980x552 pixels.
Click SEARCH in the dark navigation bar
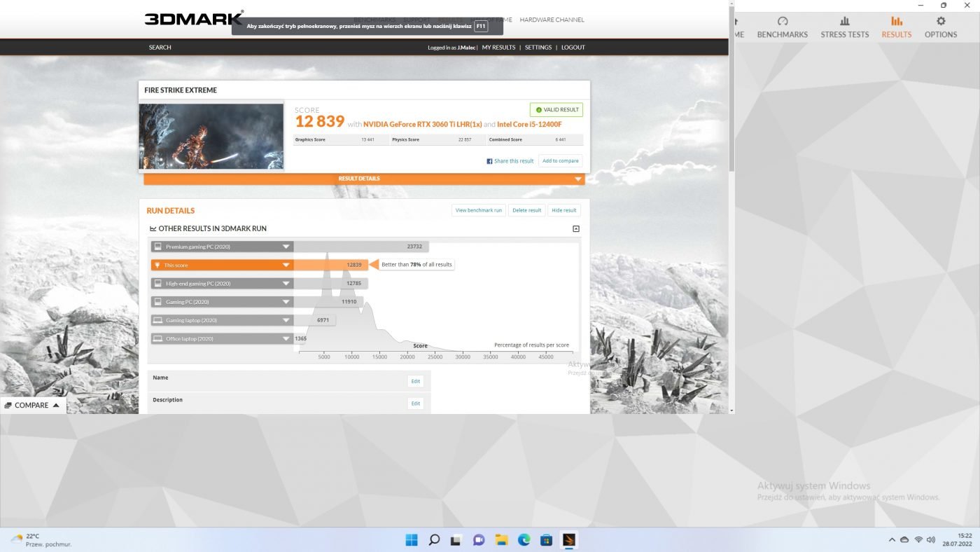coord(160,48)
